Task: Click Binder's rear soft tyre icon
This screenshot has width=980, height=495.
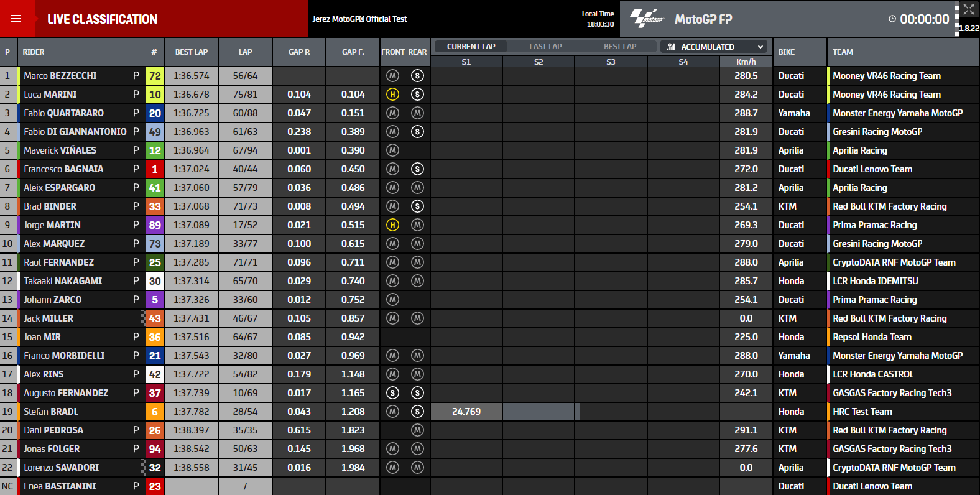Action: 417,206
